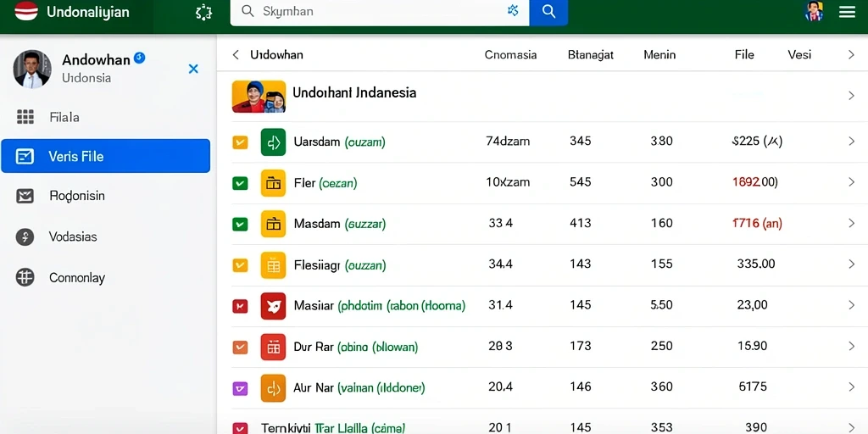Expand the Uarsdam row chevron
The width and height of the screenshot is (868, 434).
[851, 142]
